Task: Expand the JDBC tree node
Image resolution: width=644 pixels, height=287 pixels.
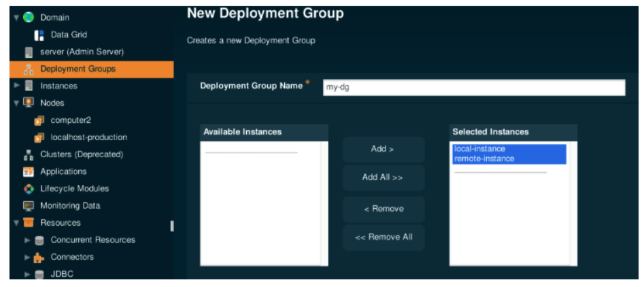Action: click(x=27, y=274)
